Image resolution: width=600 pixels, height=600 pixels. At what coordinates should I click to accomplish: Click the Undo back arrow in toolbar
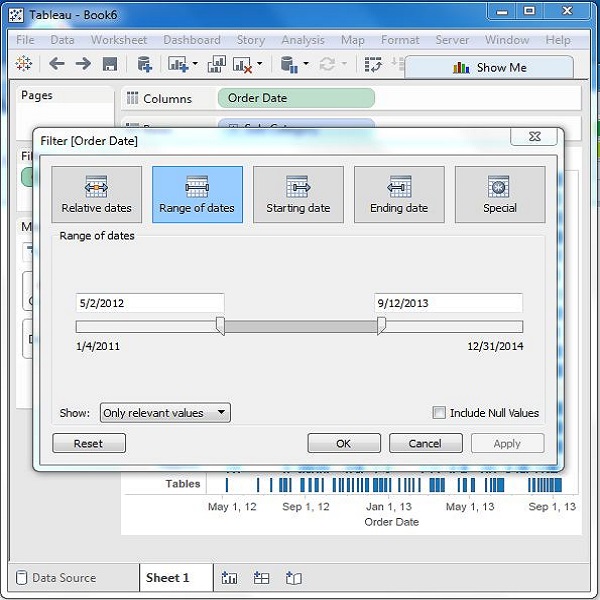click(57, 64)
